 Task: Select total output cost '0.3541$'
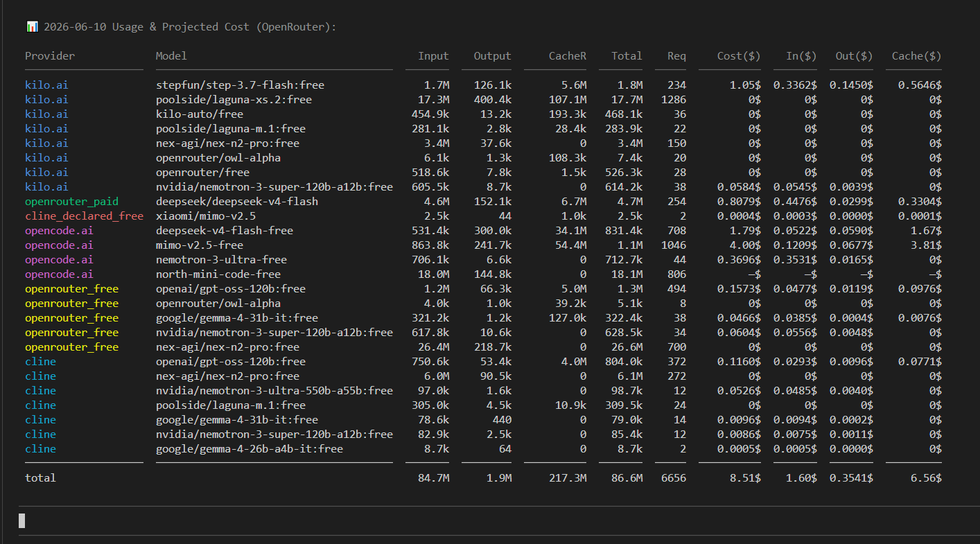tap(851, 478)
